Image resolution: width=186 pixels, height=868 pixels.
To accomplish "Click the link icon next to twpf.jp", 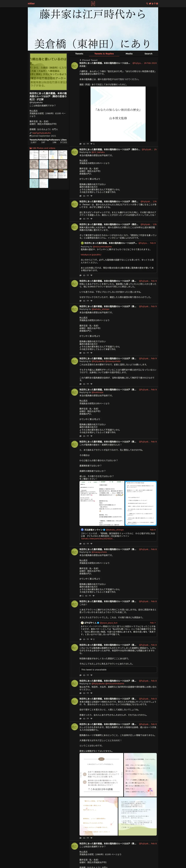I will pyautogui.click(x=30, y=133).
